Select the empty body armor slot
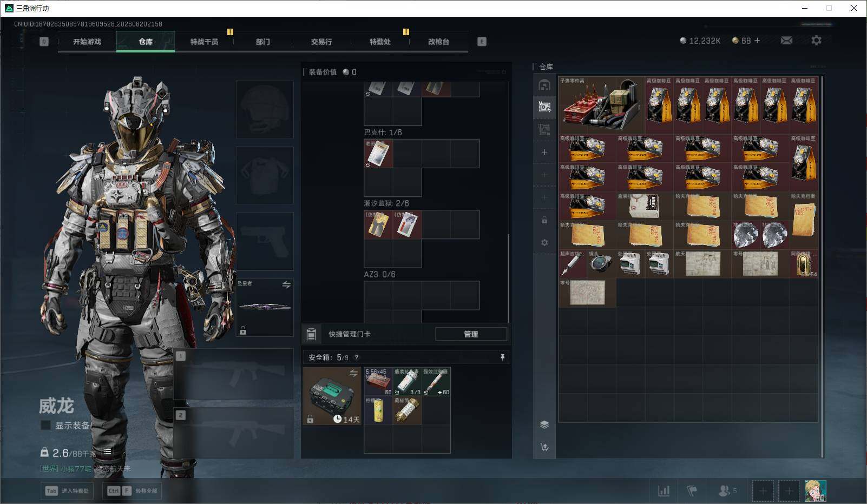 coord(265,175)
